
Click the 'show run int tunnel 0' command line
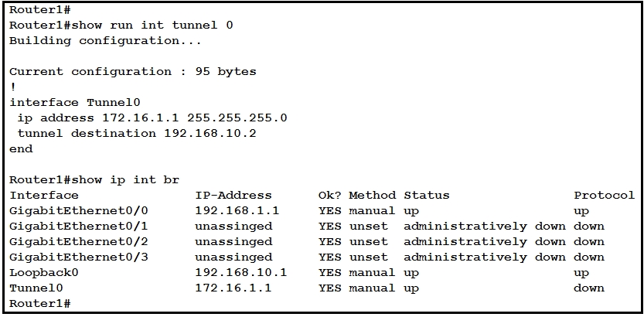click(x=121, y=25)
